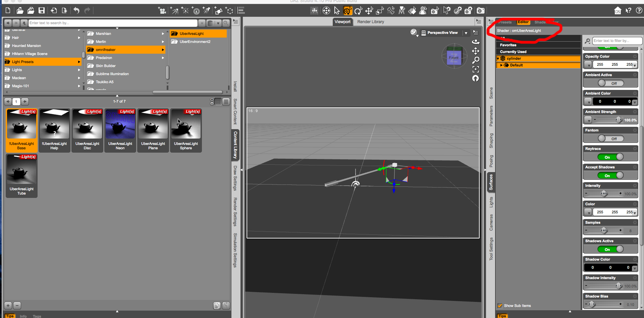Click the Currently Used row
The height and width of the screenshot is (318, 644).
point(538,52)
